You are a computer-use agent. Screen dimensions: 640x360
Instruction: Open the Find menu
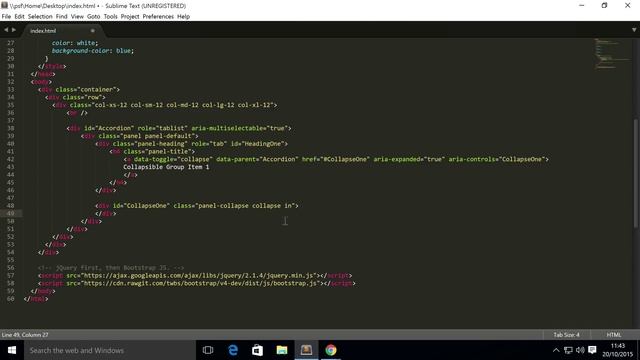pyautogui.click(x=62, y=17)
